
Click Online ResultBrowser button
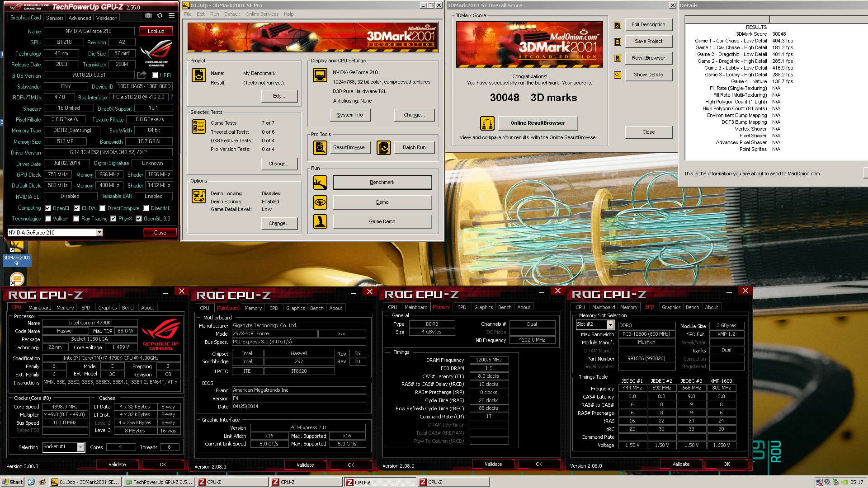538,123
